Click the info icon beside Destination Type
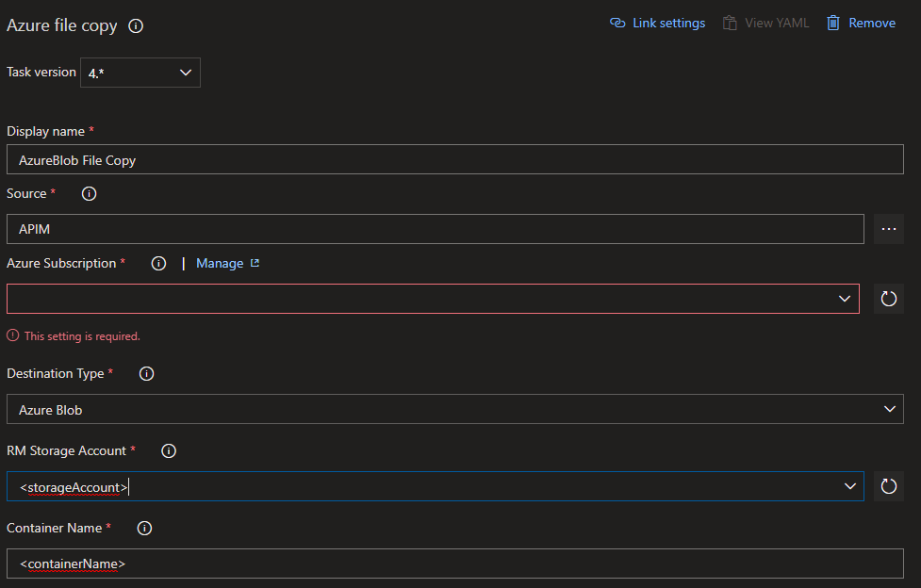 pyautogui.click(x=146, y=374)
